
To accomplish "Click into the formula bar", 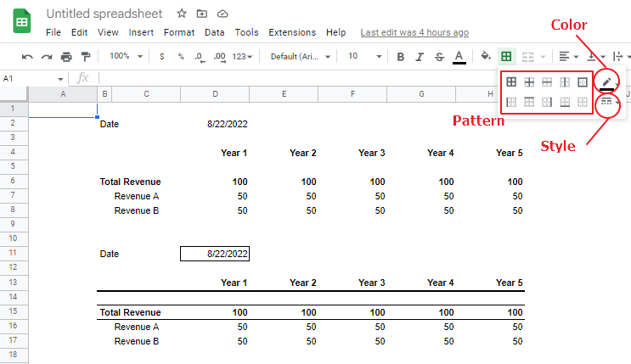I will coord(298,78).
